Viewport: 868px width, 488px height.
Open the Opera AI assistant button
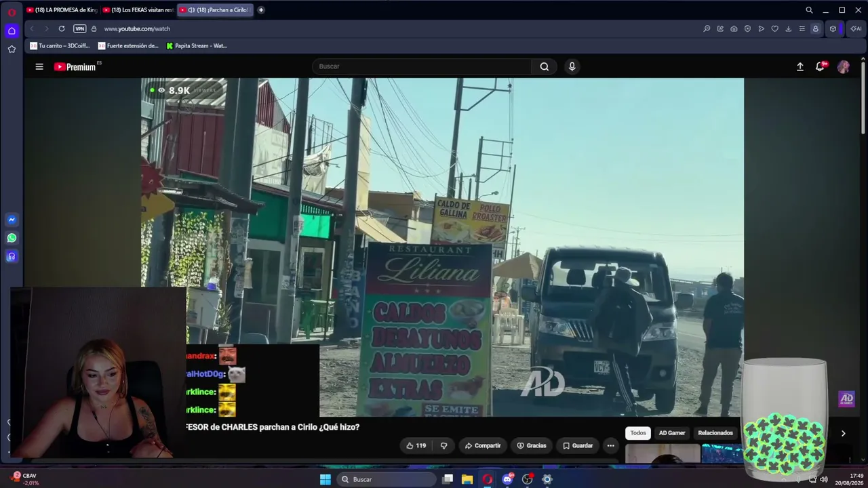point(855,28)
